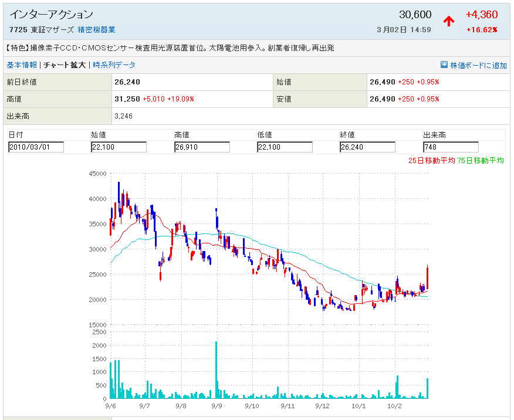Click the 10/1 x-axis date label
Screen dimensions: 514x420
pos(359,406)
